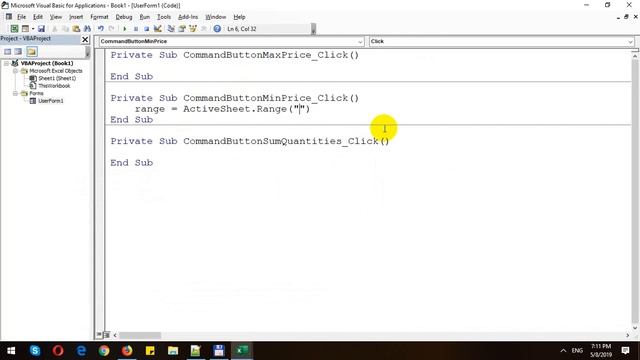Run the macro with the green play icon

124,29
